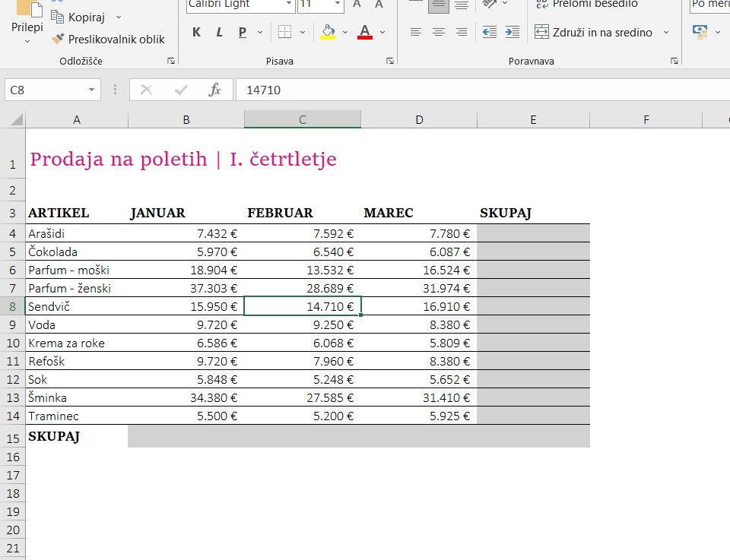Viewport: 730px width, 560px height.
Task: Expand underline style dropdown arrow
Action: (x=260, y=32)
